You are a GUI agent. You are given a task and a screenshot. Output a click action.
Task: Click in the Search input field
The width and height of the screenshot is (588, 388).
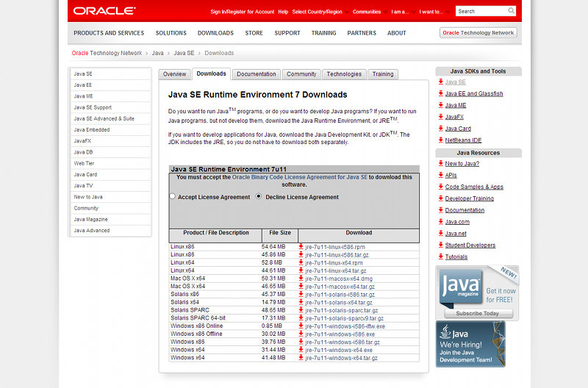point(481,11)
